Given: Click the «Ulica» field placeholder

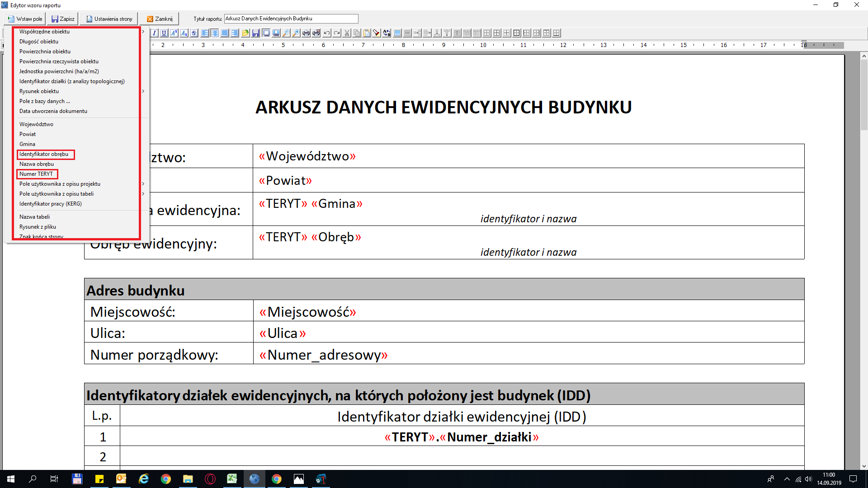Looking at the screenshot, I should 283,333.
